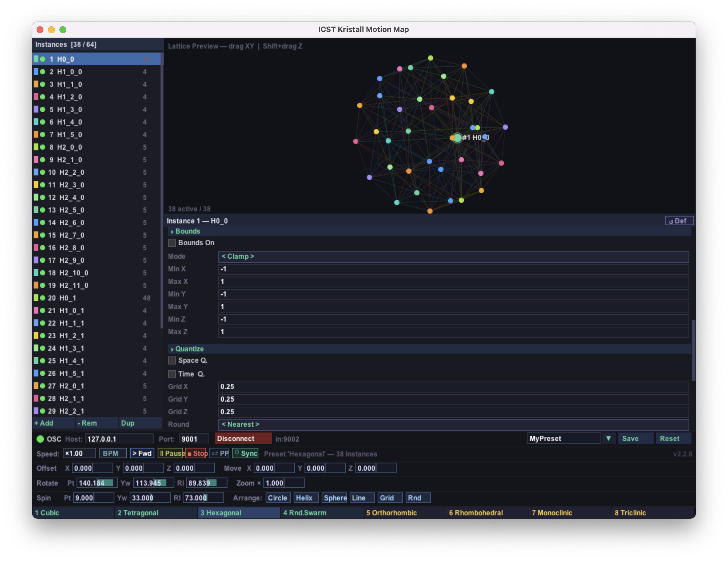
Task: Select instance row 1 H0_0
Action: (96, 59)
